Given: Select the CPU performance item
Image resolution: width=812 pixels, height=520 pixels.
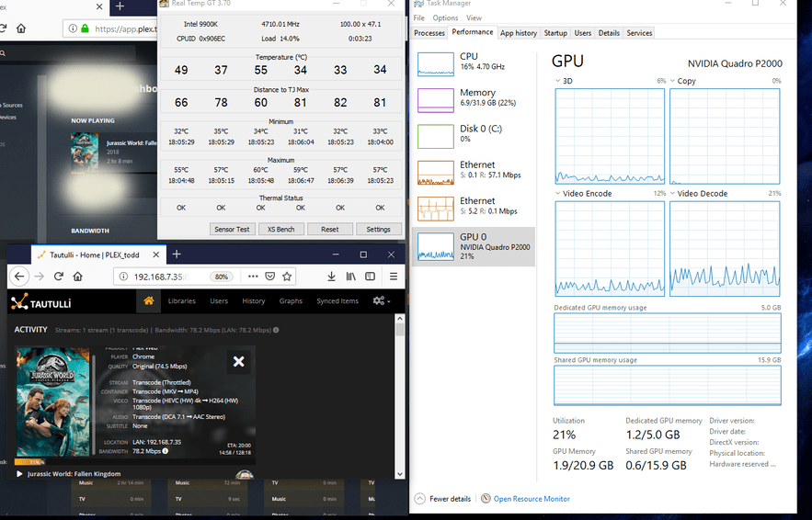Looking at the screenshot, I should (x=474, y=63).
